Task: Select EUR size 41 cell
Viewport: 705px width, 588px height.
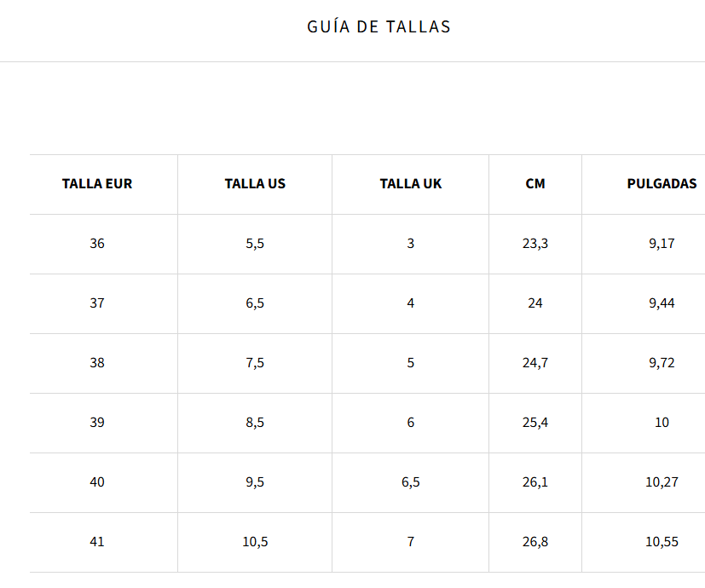Action: pyautogui.click(x=97, y=542)
